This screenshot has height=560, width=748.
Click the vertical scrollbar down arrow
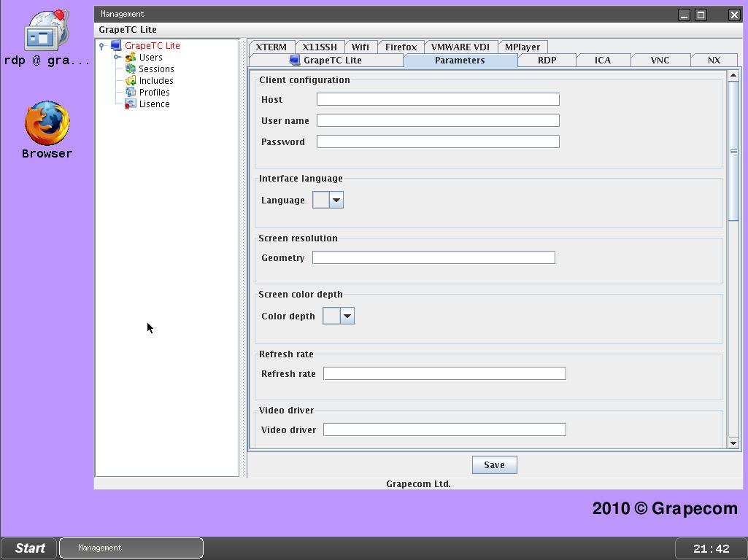click(x=733, y=443)
